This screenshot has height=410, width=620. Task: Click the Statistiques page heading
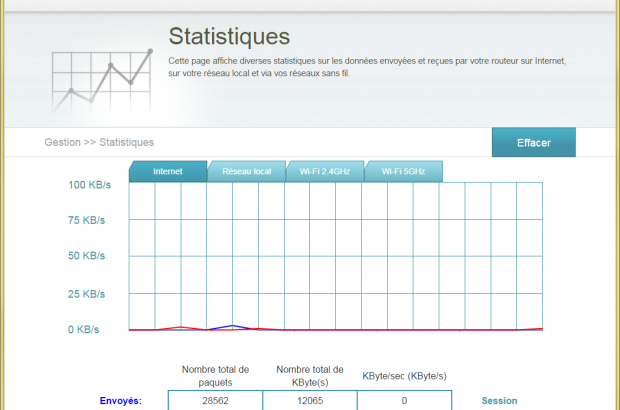pyautogui.click(x=229, y=37)
